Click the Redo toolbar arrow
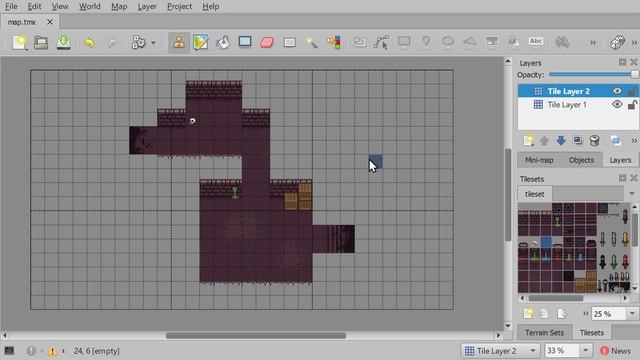The image size is (640, 360). (112, 42)
